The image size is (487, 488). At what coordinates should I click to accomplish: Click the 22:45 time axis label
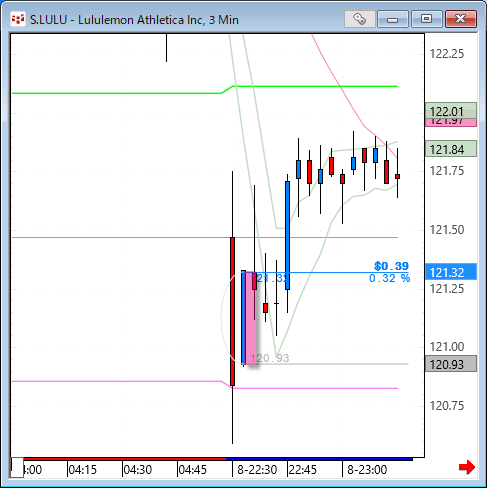302,470
